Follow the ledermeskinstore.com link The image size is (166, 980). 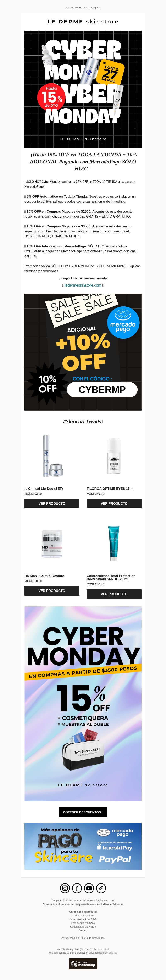[x=83, y=285]
